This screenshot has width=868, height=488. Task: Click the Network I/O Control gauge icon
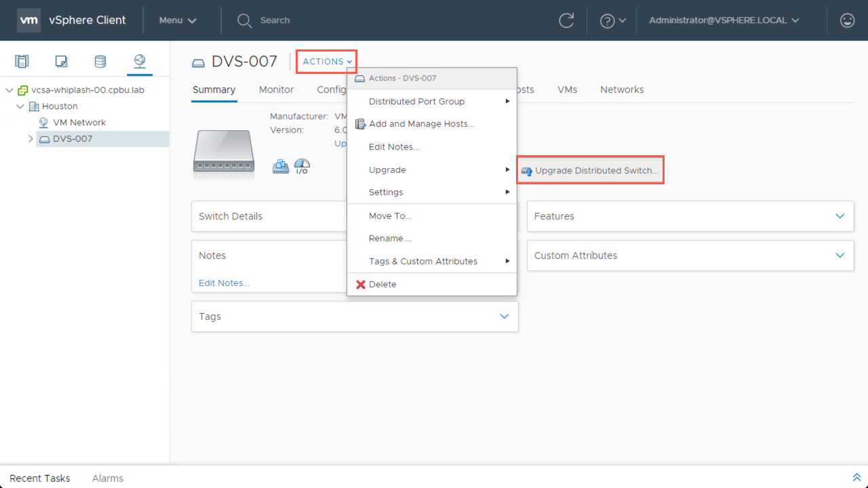click(x=302, y=167)
